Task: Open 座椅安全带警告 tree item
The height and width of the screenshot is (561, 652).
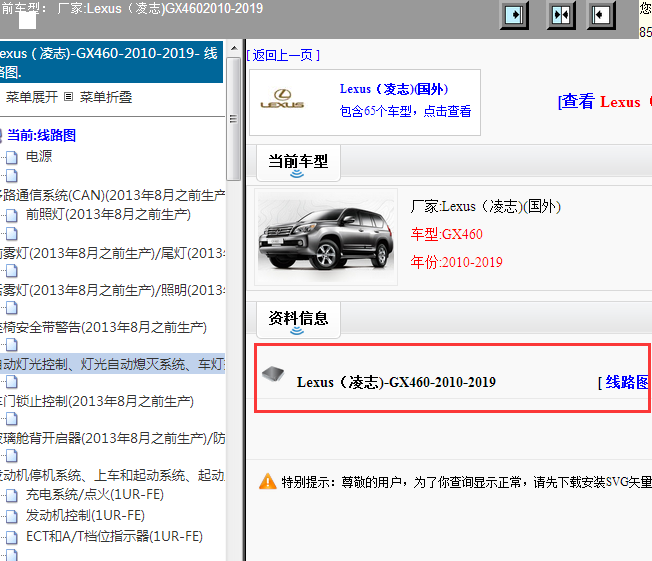Action: tap(103, 327)
